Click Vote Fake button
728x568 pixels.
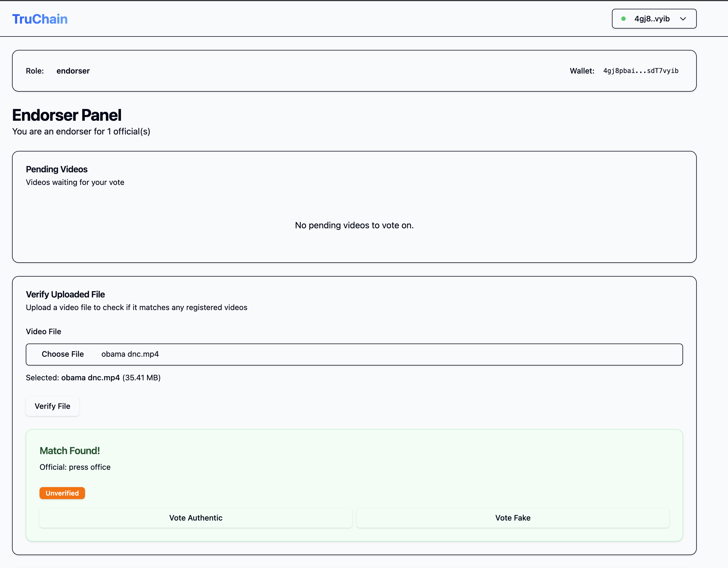(513, 518)
